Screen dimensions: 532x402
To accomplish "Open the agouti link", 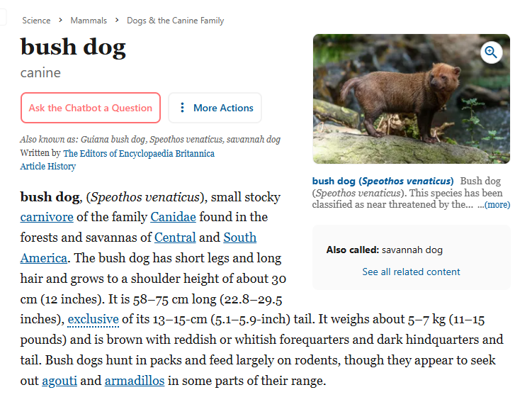I will (x=60, y=381).
